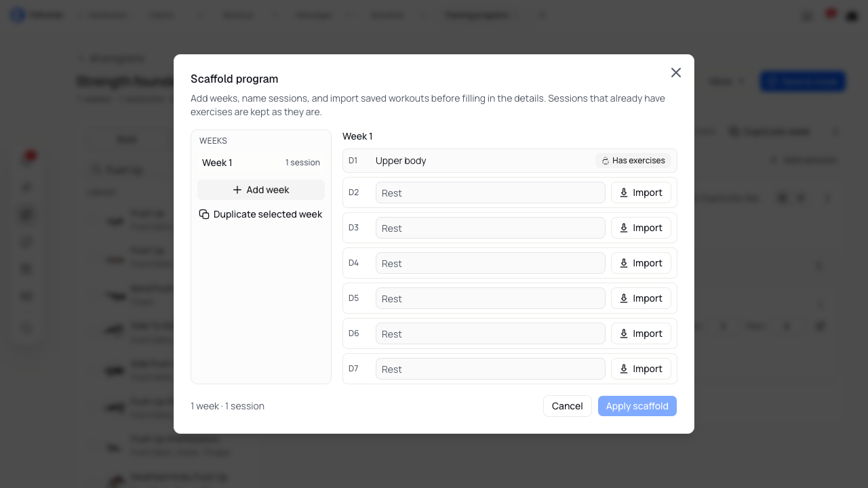This screenshot has width=868, height=488.
Task: Cancel the scaffold dialog
Action: point(568,406)
